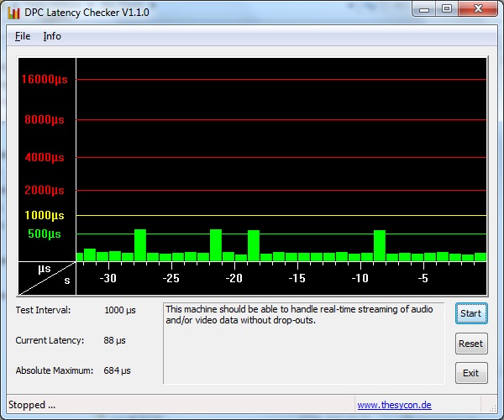Click the -25 time axis label
The height and width of the screenshot is (420, 504).
(171, 278)
